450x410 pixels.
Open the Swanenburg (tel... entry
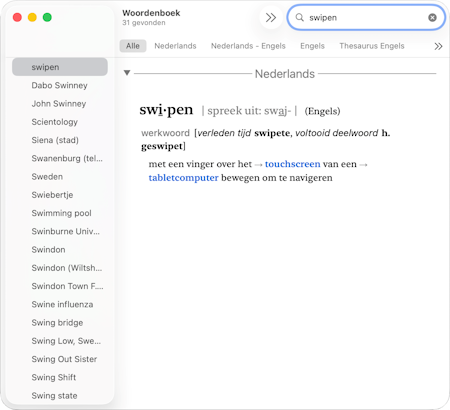[x=60, y=158]
